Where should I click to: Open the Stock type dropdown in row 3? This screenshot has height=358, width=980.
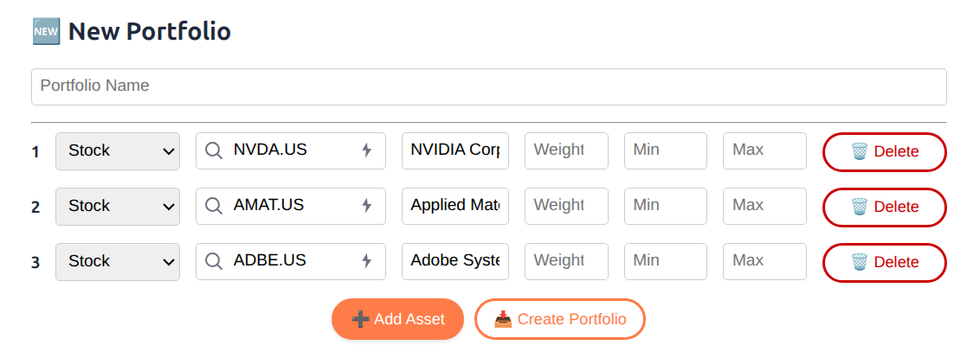tap(118, 261)
